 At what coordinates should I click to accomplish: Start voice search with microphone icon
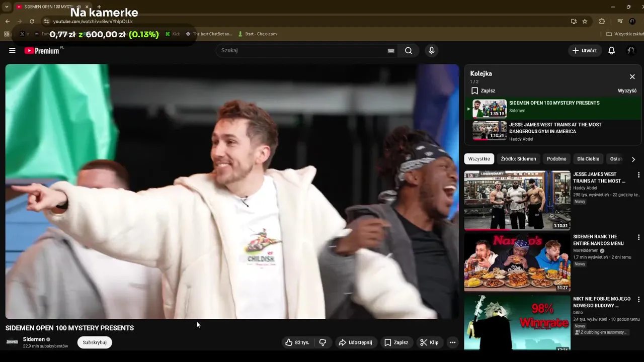431,50
